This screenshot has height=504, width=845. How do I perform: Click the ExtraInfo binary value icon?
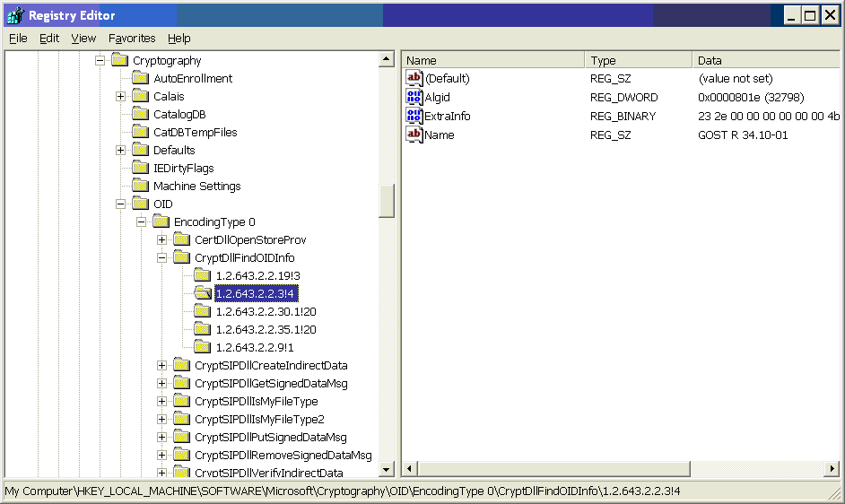click(x=414, y=116)
